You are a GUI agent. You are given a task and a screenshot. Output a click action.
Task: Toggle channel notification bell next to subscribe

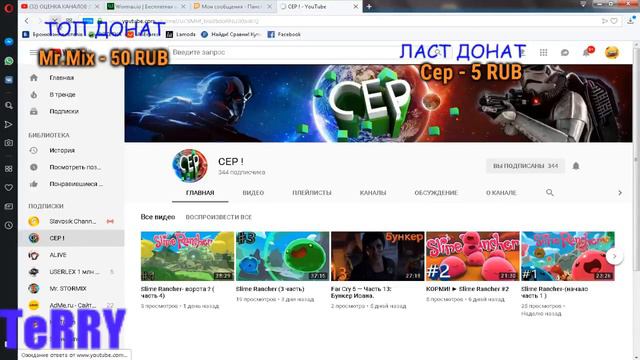coord(576,166)
